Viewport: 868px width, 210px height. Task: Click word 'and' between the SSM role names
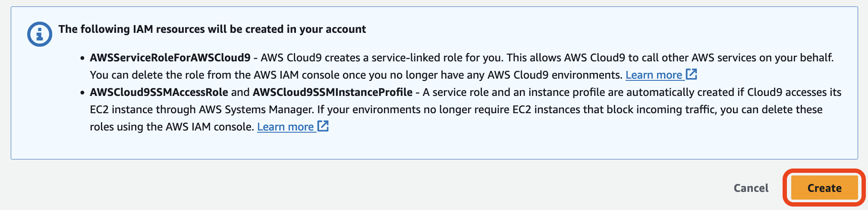click(240, 92)
